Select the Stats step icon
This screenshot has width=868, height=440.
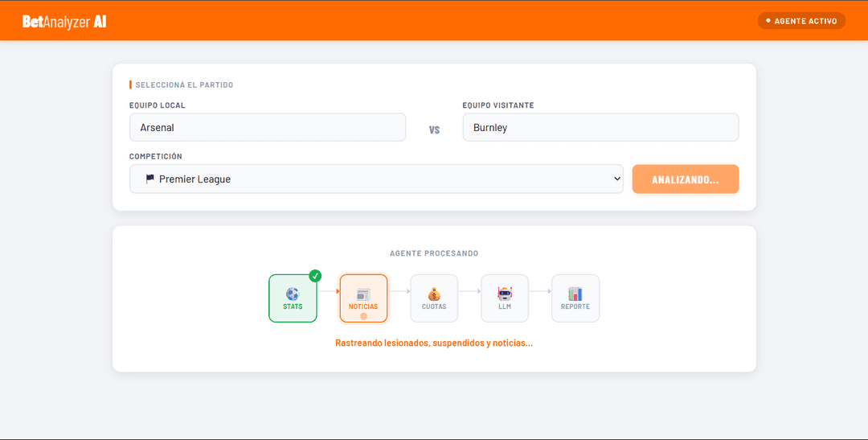point(293,298)
